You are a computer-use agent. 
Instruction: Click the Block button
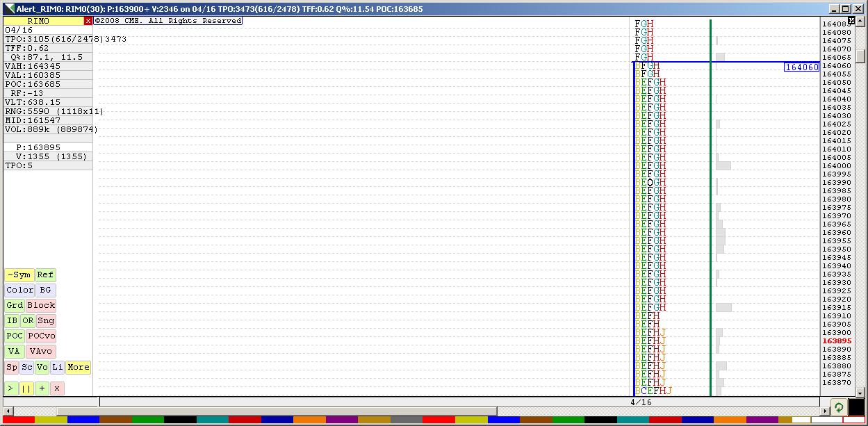pyautogui.click(x=41, y=306)
